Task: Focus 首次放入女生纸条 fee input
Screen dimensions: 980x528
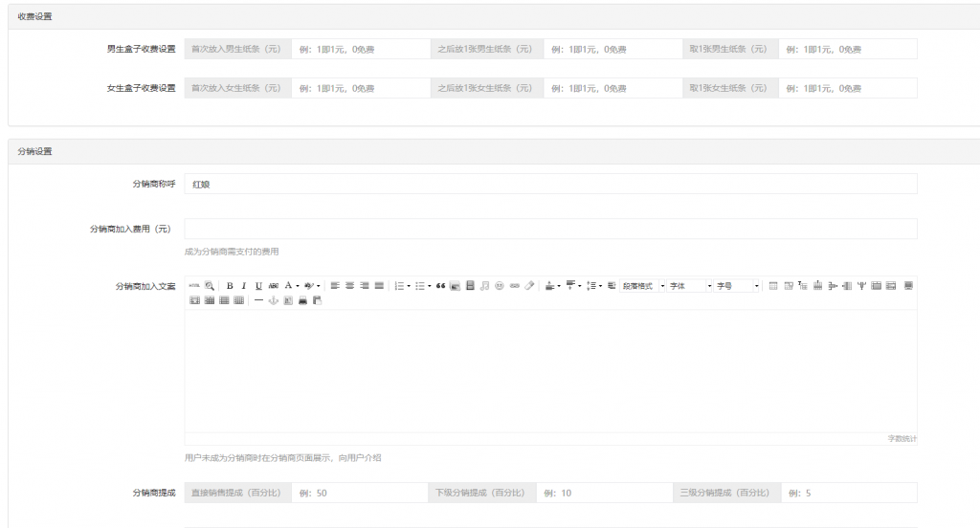Action: point(361,88)
